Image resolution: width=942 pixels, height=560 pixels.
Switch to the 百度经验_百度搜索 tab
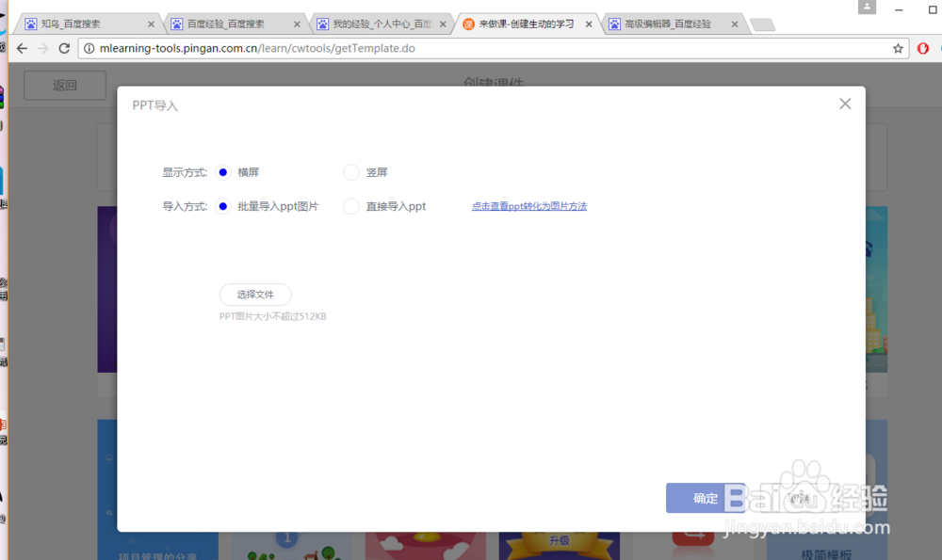coord(236,24)
